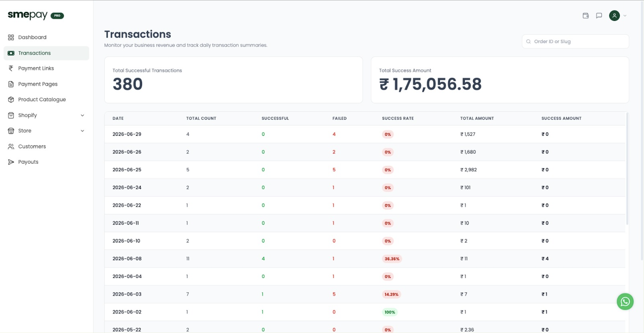
Task: Open the profile dropdown arrow
Action: point(625,16)
